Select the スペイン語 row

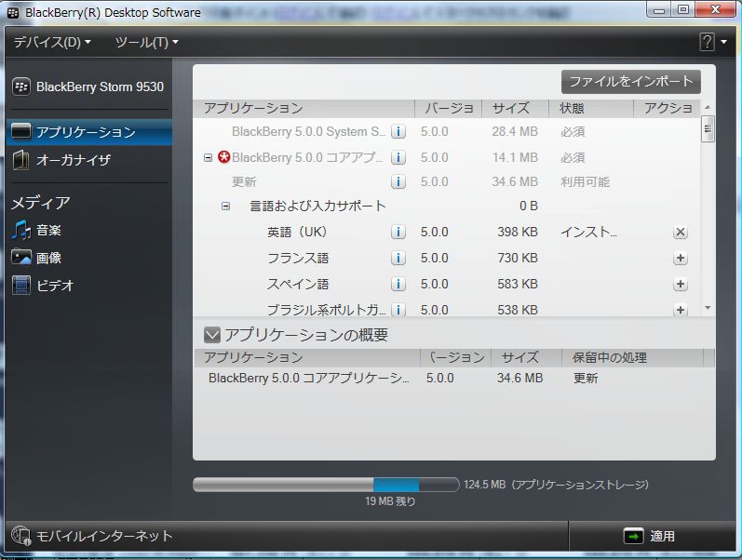tap(446, 284)
